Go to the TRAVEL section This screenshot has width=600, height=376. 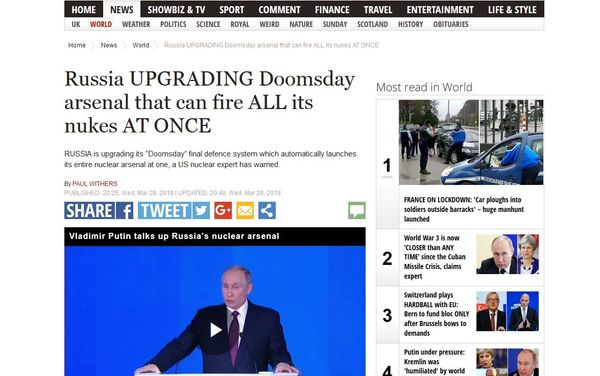pyautogui.click(x=378, y=9)
